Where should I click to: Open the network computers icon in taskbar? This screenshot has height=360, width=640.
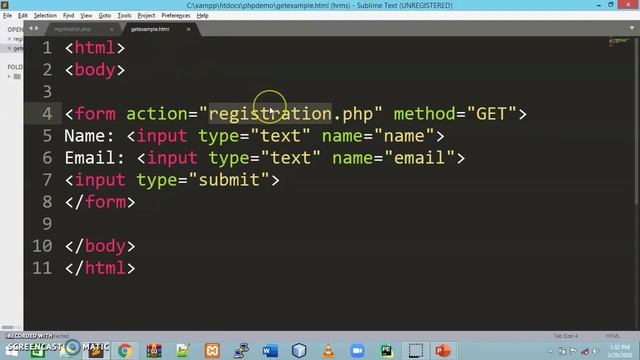(241, 351)
